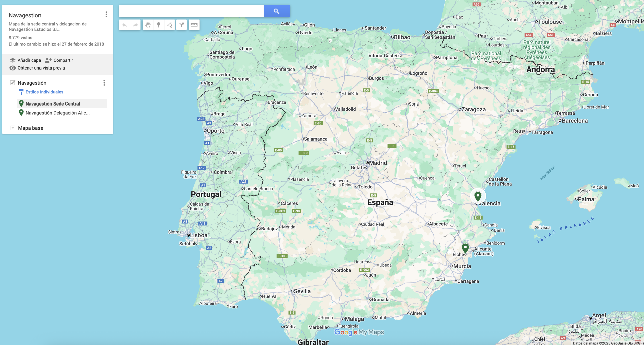Open the preview eye icon option

pyautogui.click(x=13, y=68)
